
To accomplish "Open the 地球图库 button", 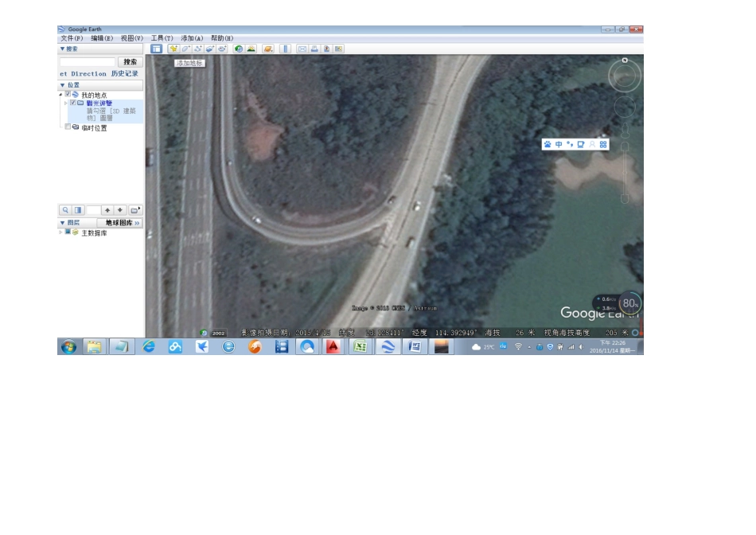I will point(120,223).
